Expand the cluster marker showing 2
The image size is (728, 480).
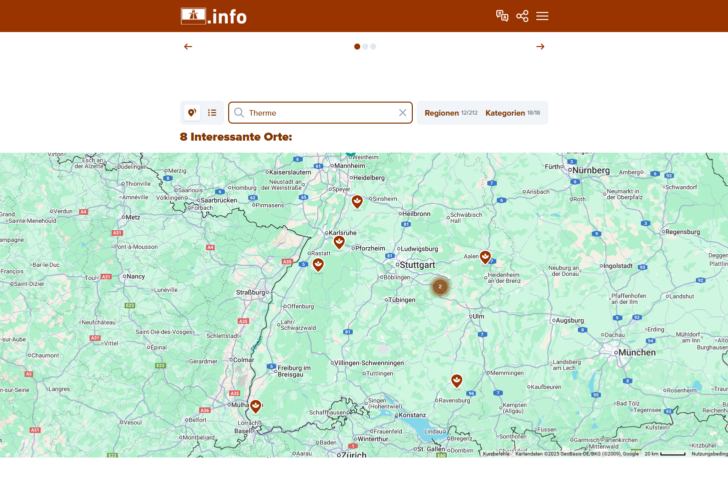439,287
